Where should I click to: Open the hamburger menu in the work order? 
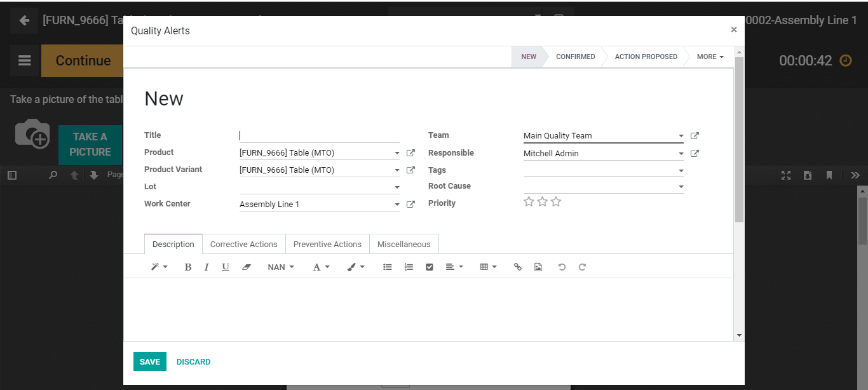[x=25, y=60]
